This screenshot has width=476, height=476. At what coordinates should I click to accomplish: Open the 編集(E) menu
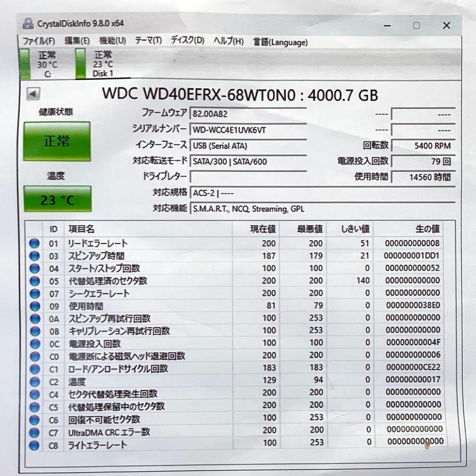(77, 41)
